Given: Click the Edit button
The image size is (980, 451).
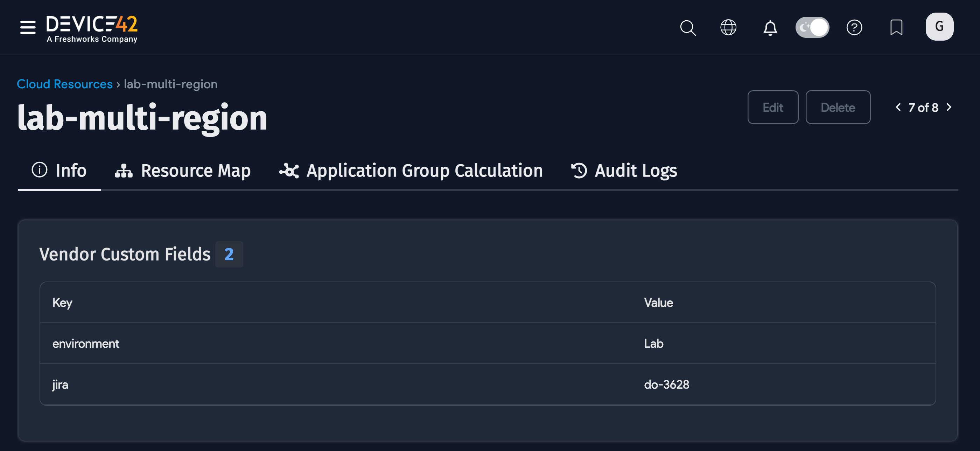Looking at the screenshot, I should pos(773,107).
